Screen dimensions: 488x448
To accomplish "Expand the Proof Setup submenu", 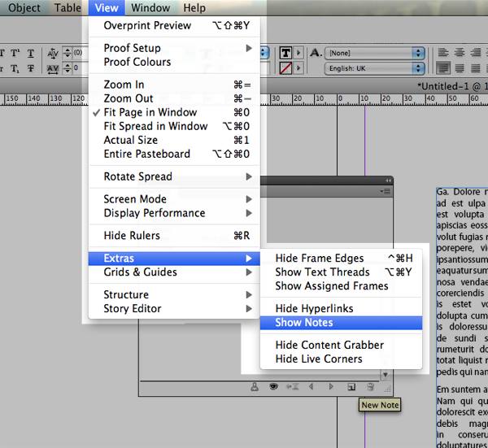I will click(174, 48).
